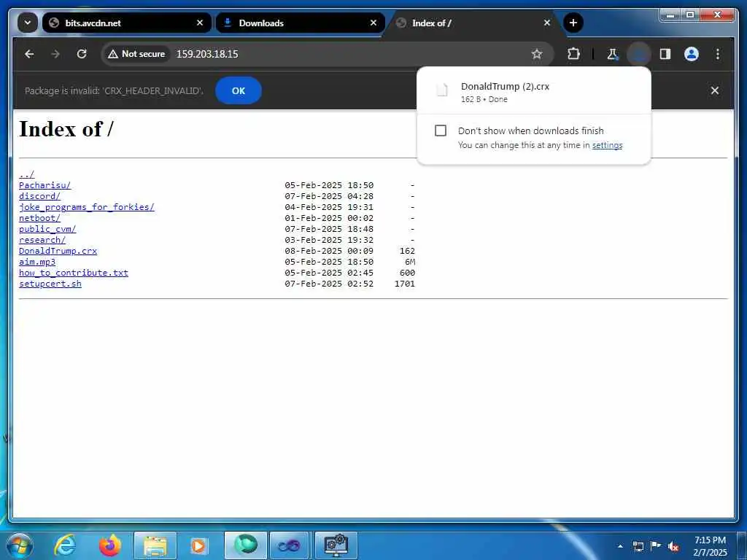Close the Downloads tab
Image resolution: width=747 pixels, height=560 pixels.
(373, 23)
